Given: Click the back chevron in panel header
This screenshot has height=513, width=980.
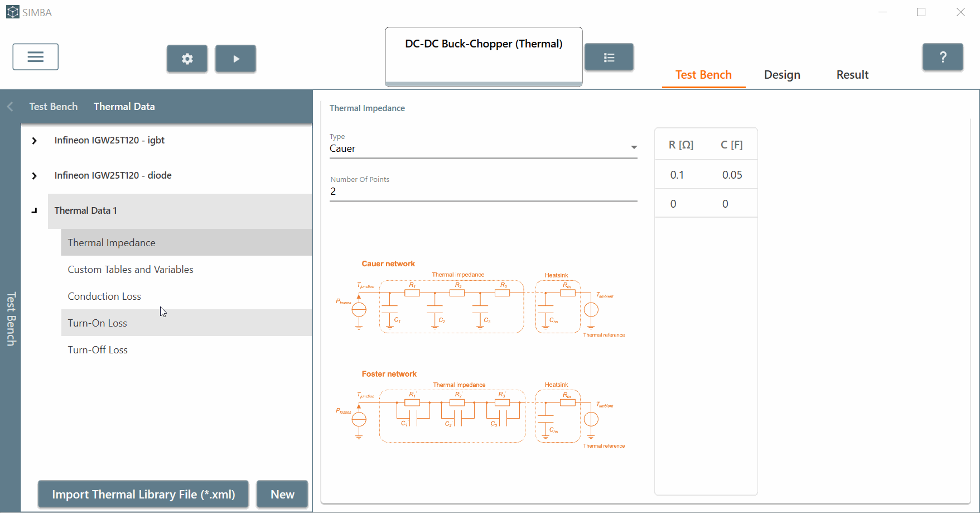Looking at the screenshot, I should [x=10, y=107].
